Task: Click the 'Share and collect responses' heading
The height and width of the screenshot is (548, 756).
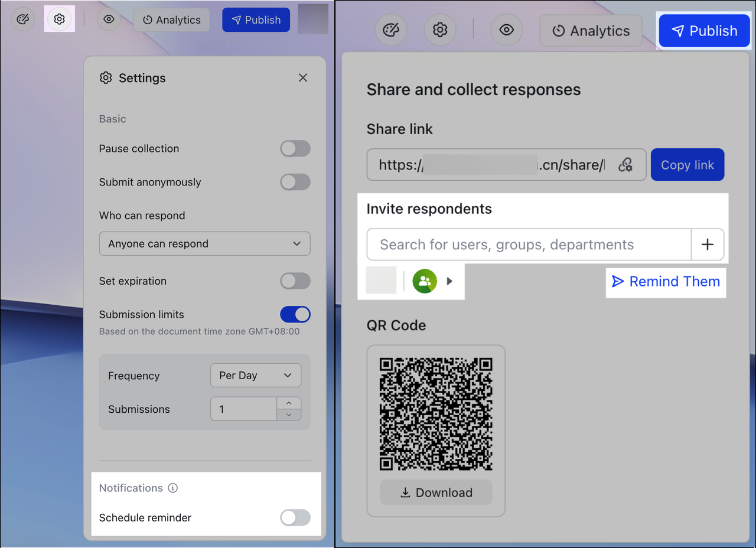Action: (x=474, y=90)
